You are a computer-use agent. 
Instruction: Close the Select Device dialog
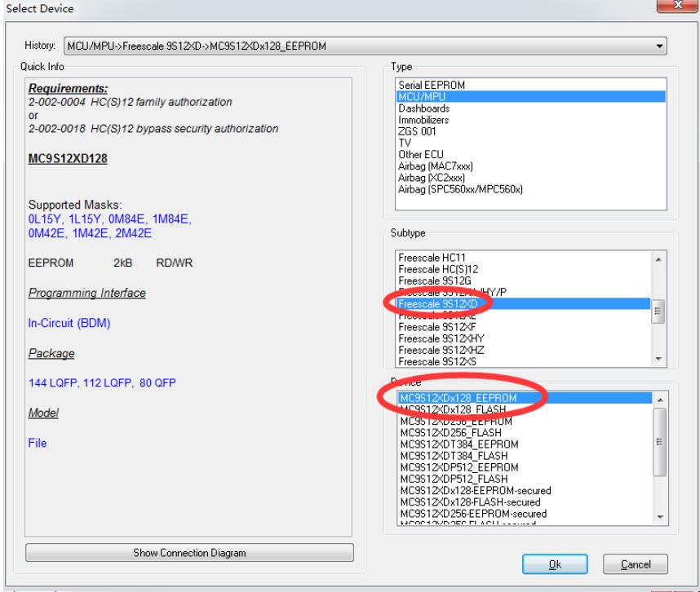pos(678,5)
